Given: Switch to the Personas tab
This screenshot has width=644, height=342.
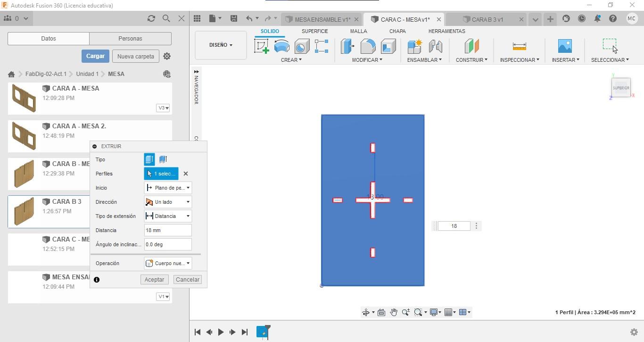Looking at the screenshot, I should pos(130,39).
